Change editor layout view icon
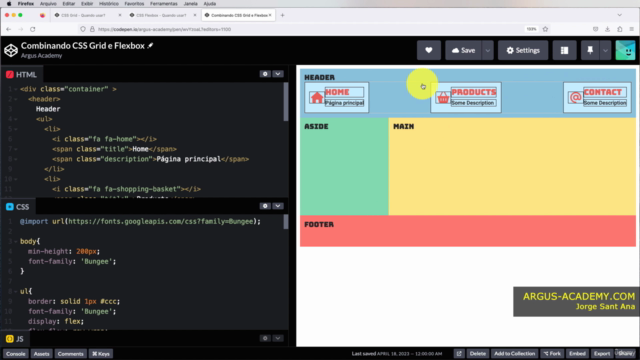The height and width of the screenshot is (360, 640). point(564,50)
